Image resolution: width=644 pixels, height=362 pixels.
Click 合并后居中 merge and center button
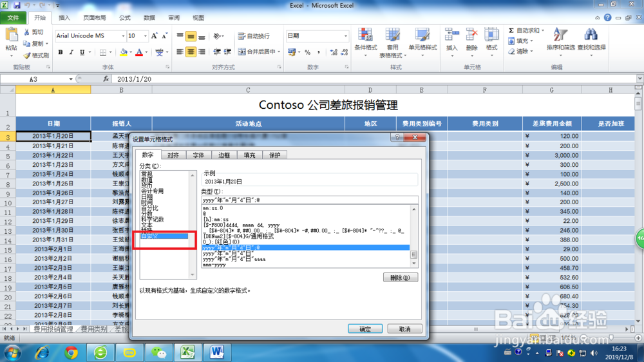tap(257, 52)
